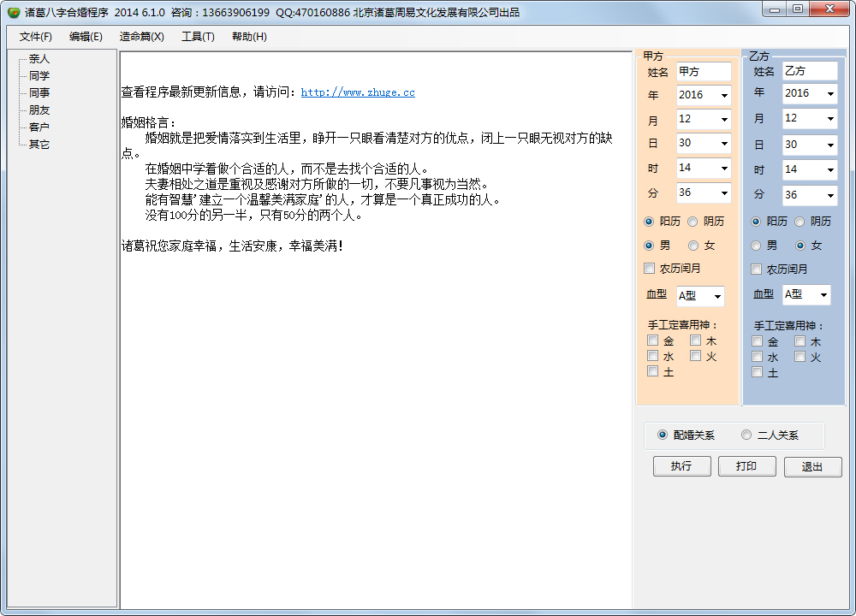Screen dimensions: 856x616
Task: Open the www.zhuge.cc hyperlink
Action: point(358,92)
